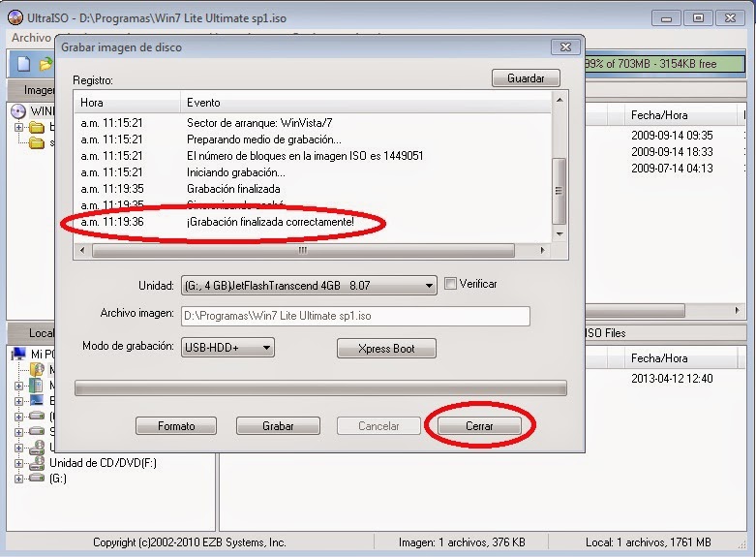Select the Unidad de CD/DVD(F:) drive icon
The height and width of the screenshot is (557, 756).
(37, 463)
